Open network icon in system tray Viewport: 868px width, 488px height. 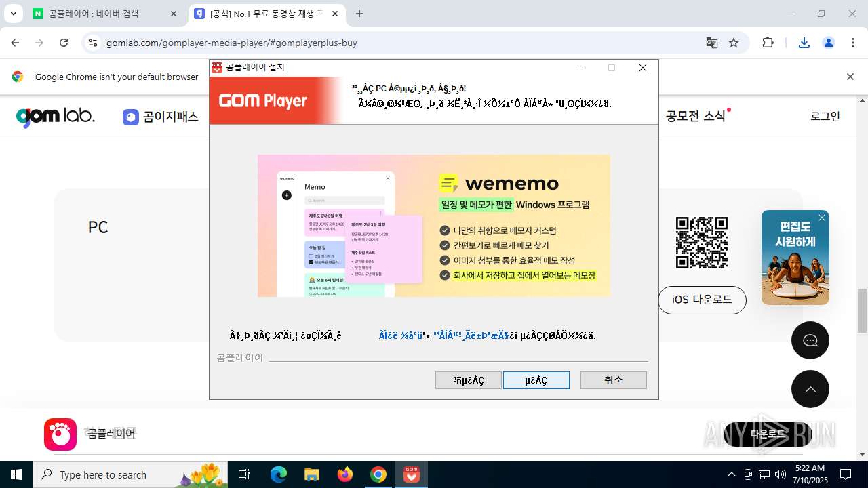click(764, 474)
